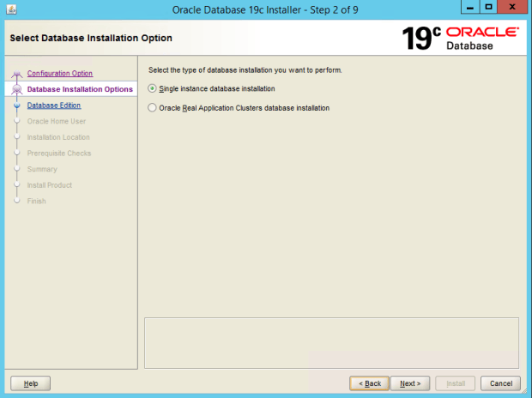Click the Prerequisite Checks step label
532x398 pixels.
click(59, 153)
